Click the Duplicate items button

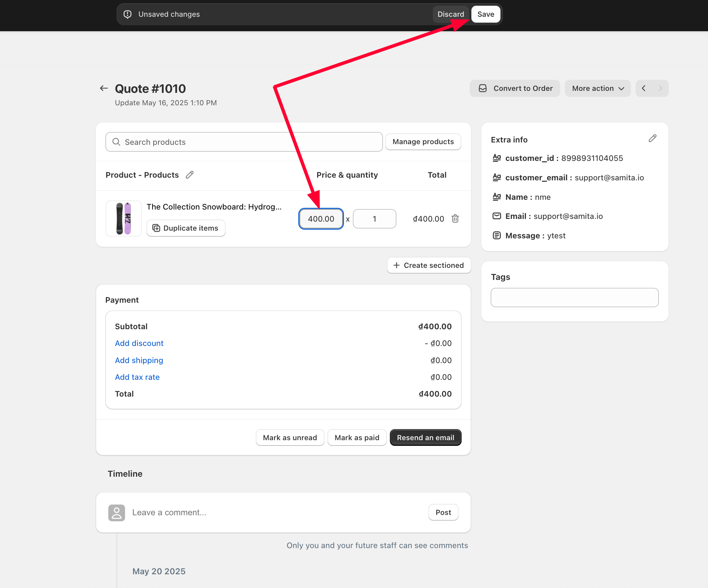point(186,228)
